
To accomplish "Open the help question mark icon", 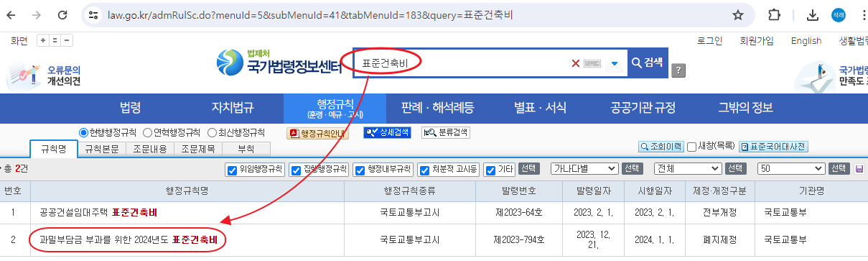I will [678, 70].
